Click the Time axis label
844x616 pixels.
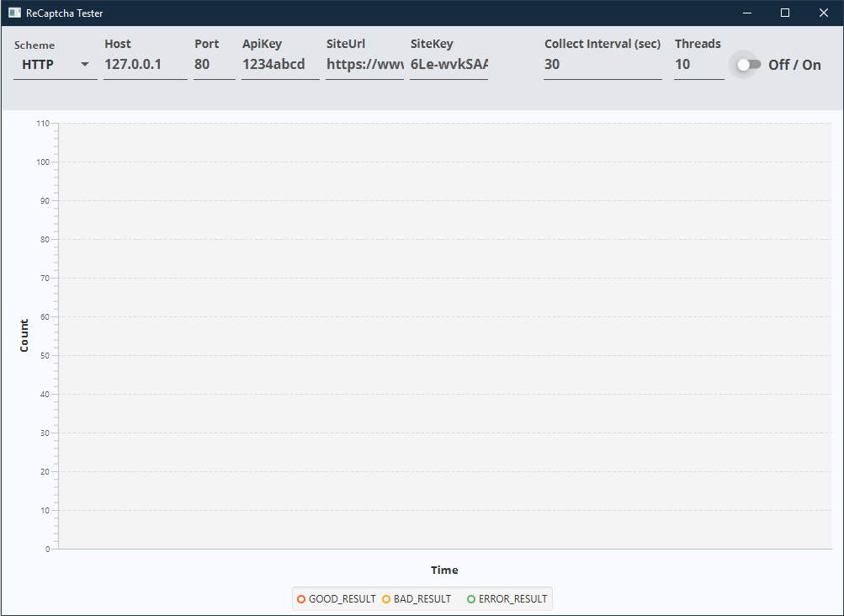(444, 570)
